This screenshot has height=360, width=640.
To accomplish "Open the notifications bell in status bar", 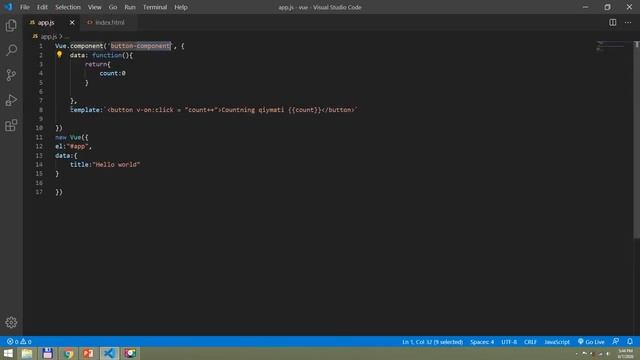I will coord(630,341).
